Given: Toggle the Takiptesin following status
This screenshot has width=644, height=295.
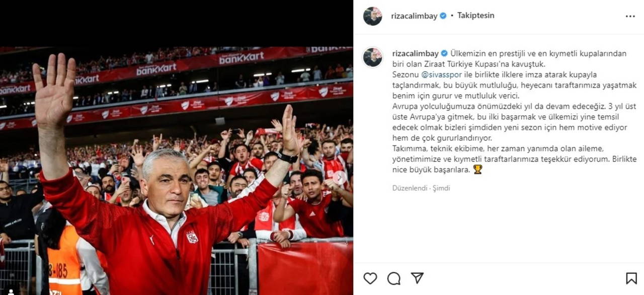Looking at the screenshot, I should tap(475, 16).
